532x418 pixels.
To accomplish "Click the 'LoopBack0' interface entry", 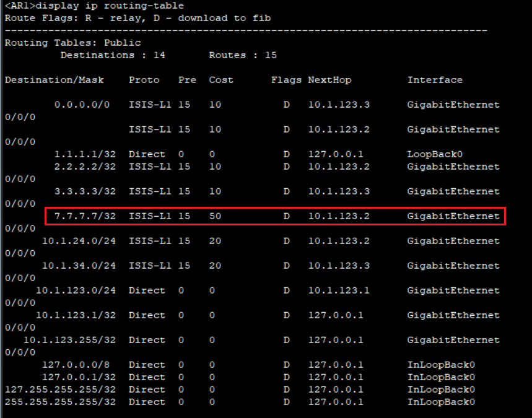I will tap(435, 154).
